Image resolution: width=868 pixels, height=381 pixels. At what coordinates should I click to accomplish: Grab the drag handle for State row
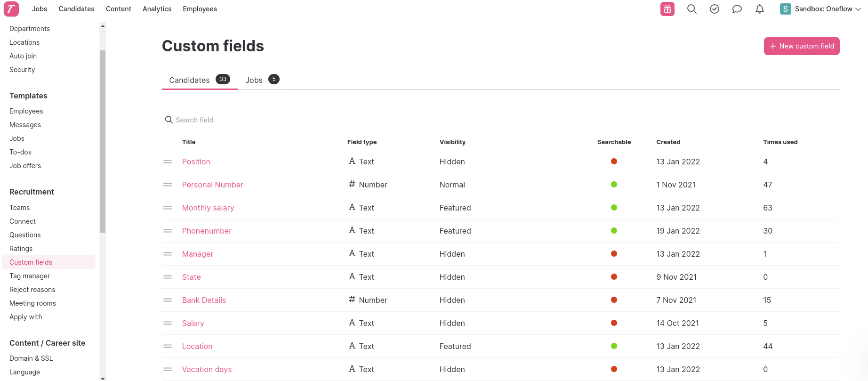tap(168, 277)
